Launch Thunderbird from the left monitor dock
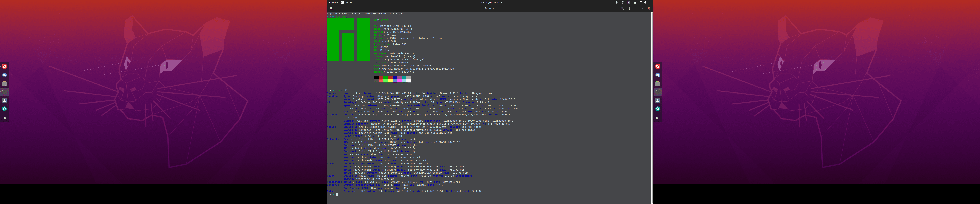The width and height of the screenshot is (980, 204). click(x=5, y=75)
